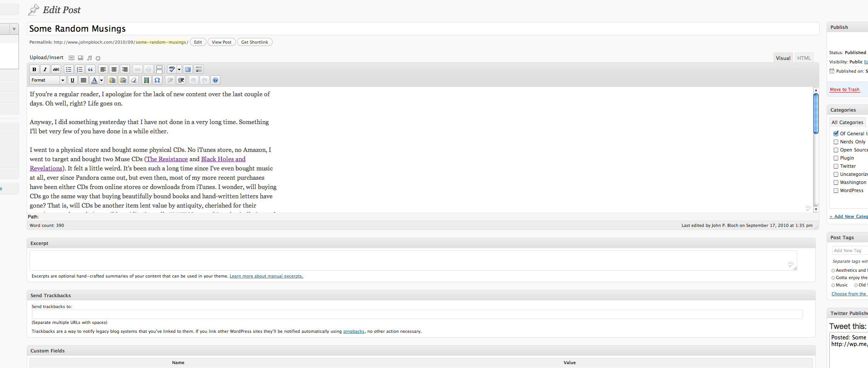This screenshot has width=868, height=368.
Task: Apply italic formatting
Action: pos(45,69)
